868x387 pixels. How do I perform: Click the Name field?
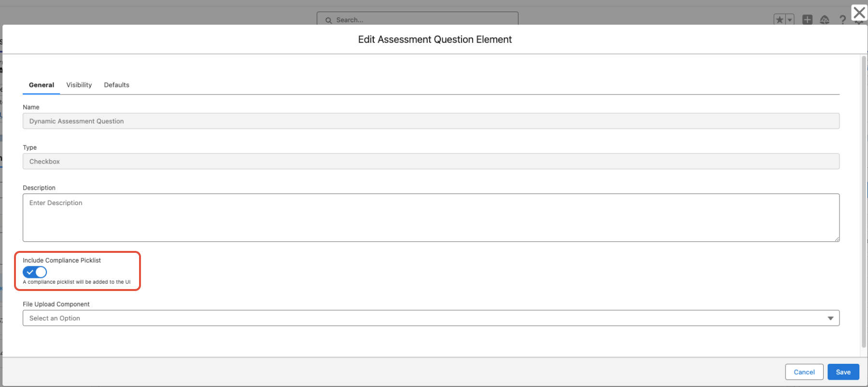(431, 121)
